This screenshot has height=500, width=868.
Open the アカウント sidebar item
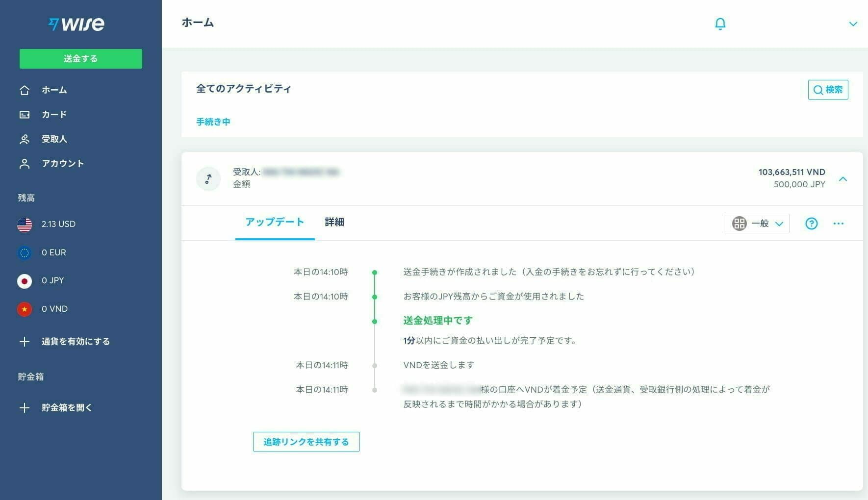63,164
